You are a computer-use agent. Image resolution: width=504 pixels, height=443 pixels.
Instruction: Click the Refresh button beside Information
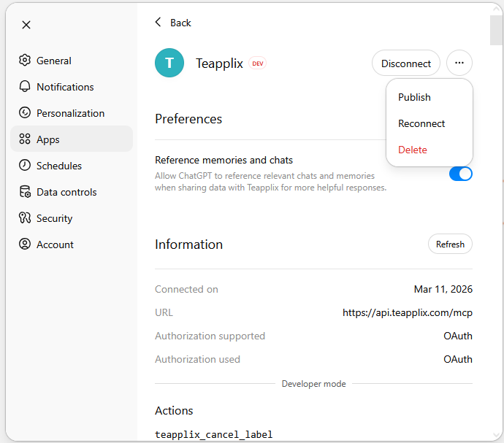click(x=450, y=244)
